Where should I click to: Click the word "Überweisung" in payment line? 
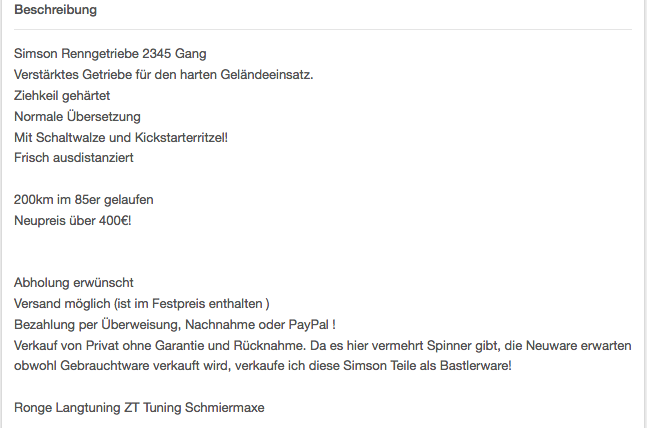(x=141, y=324)
